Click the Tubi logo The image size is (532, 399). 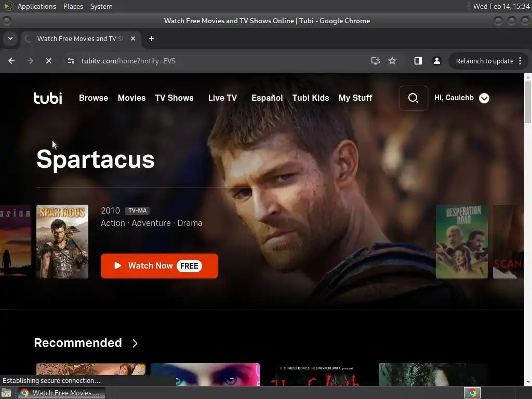[x=48, y=98]
